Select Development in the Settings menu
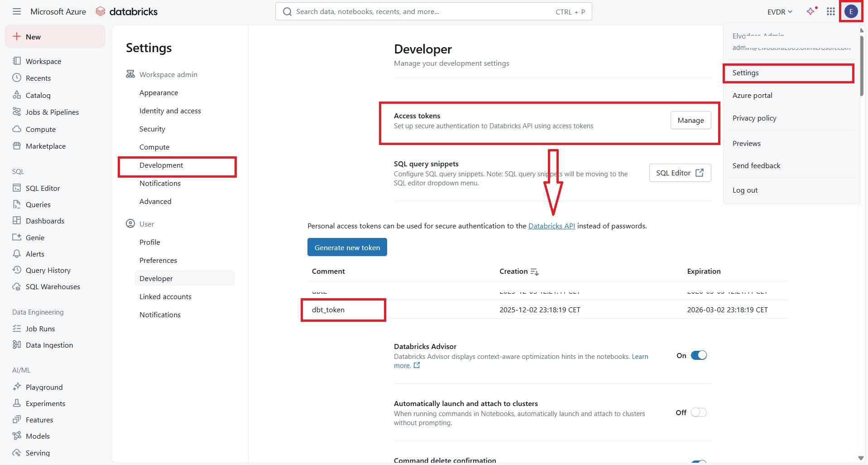This screenshot has width=868, height=465. (161, 165)
